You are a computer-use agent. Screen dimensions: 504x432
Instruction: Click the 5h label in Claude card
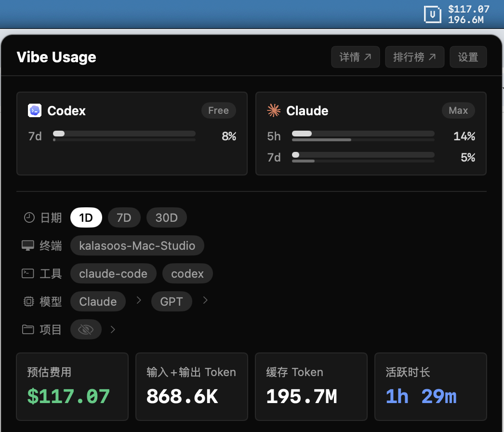pyautogui.click(x=274, y=136)
